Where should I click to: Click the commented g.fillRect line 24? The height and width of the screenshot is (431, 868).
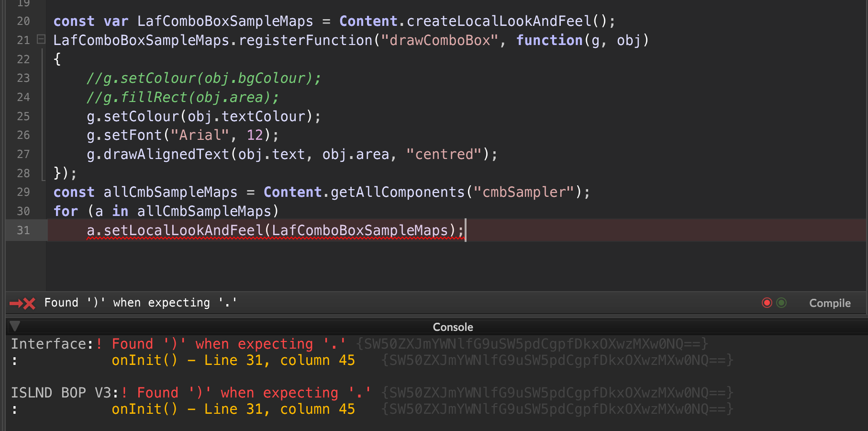(x=182, y=97)
